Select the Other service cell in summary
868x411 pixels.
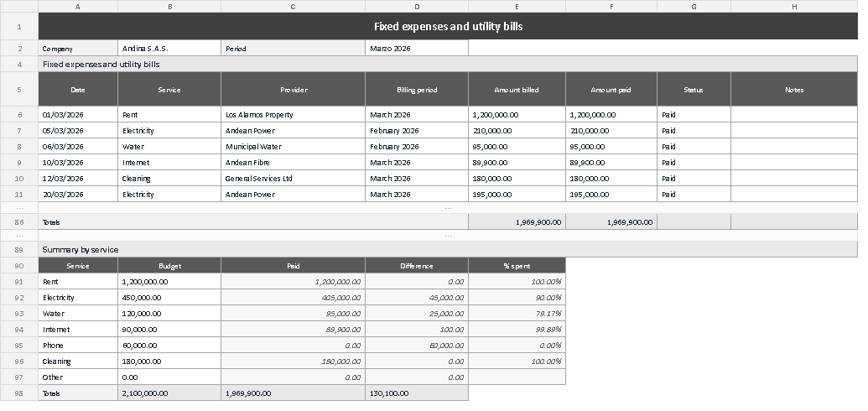[78, 377]
